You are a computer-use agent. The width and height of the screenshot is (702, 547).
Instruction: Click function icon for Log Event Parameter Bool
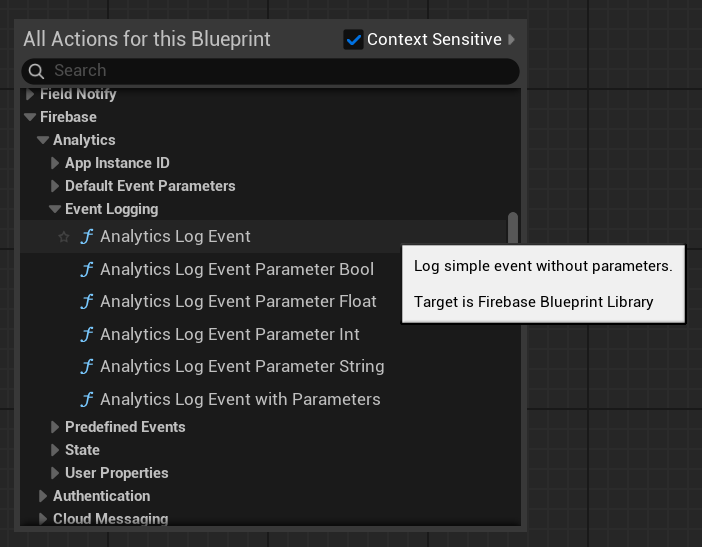[87, 269]
